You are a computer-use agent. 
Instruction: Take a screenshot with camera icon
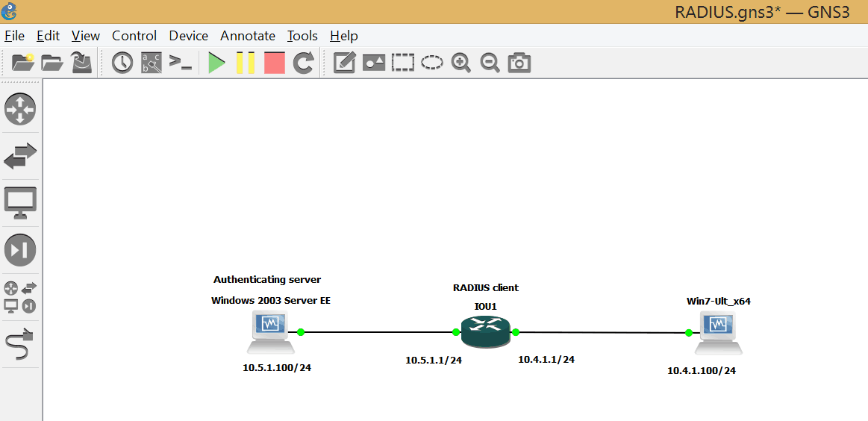(x=519, y=63)
